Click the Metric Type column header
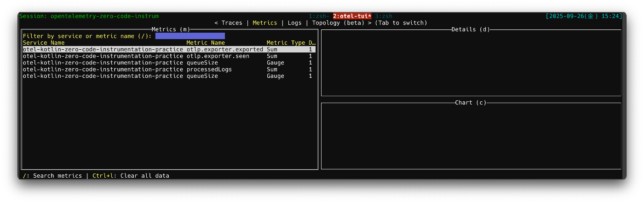The height and width of the screenshot is (203, 644). [286, 43]
